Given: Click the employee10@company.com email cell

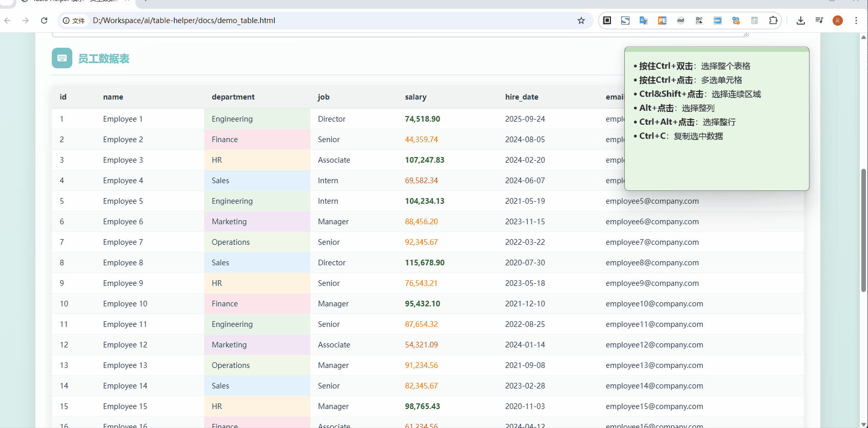Looking at the screenshot, I should [x=654, y=304].
